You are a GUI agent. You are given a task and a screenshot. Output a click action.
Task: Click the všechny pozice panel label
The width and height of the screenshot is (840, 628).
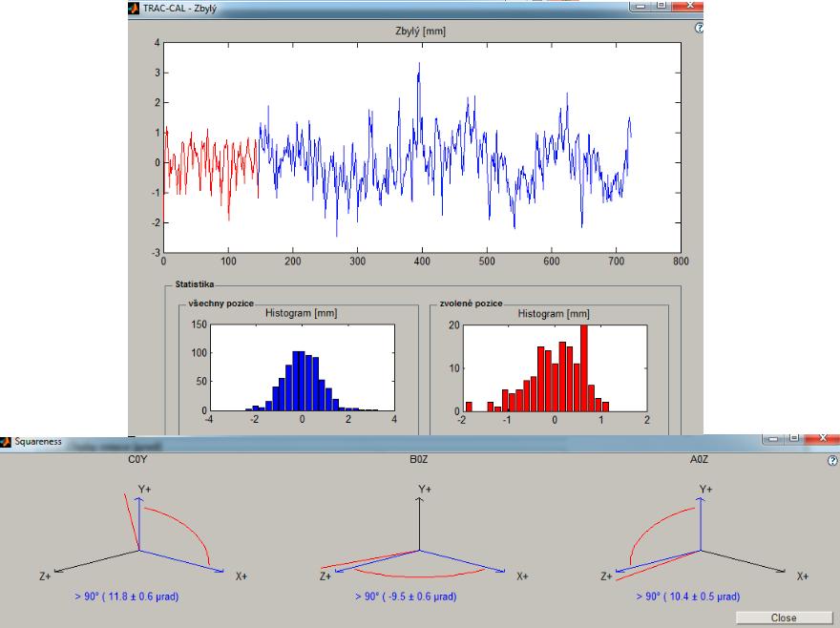[x=220, y=304]
